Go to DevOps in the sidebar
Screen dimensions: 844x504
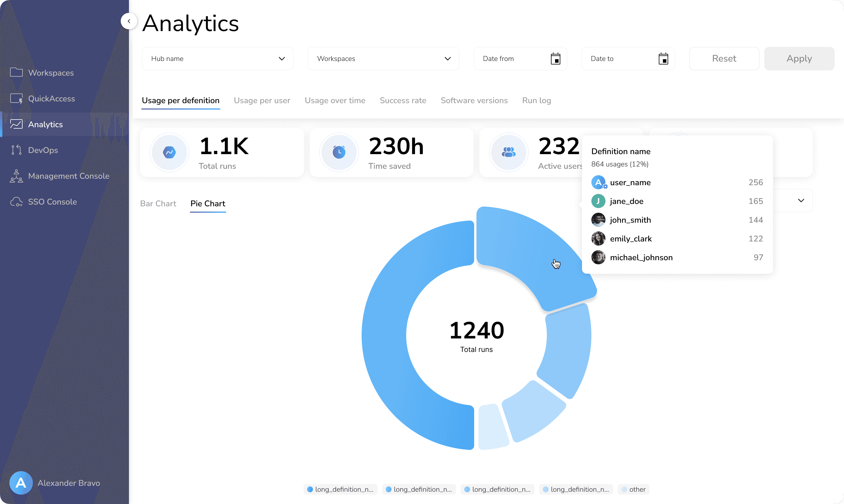point(43,150)
